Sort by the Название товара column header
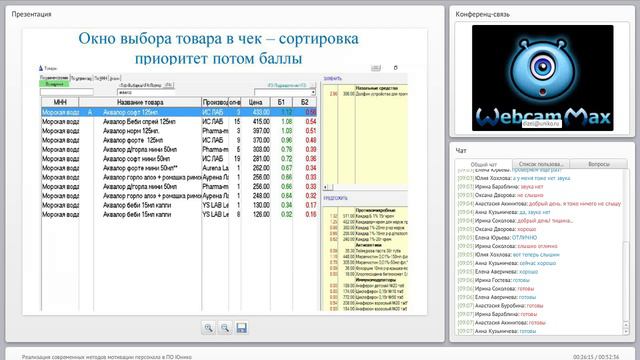 [140, 102]
